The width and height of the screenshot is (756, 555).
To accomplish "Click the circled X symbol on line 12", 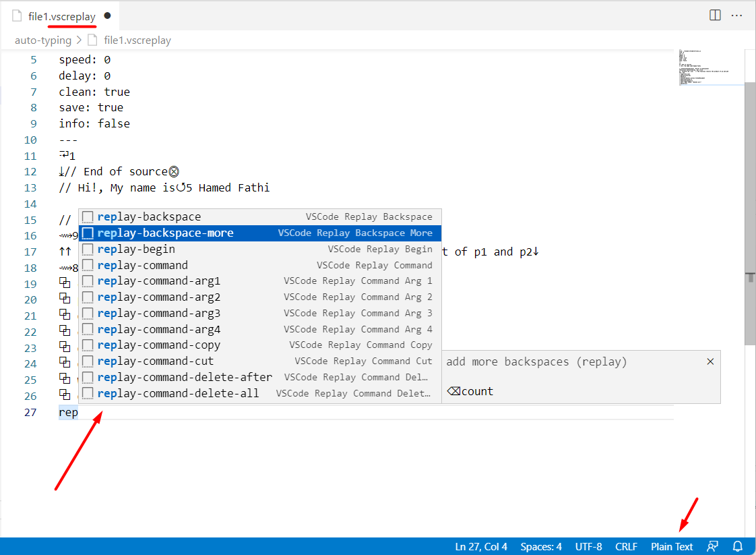I will point(174,172).
